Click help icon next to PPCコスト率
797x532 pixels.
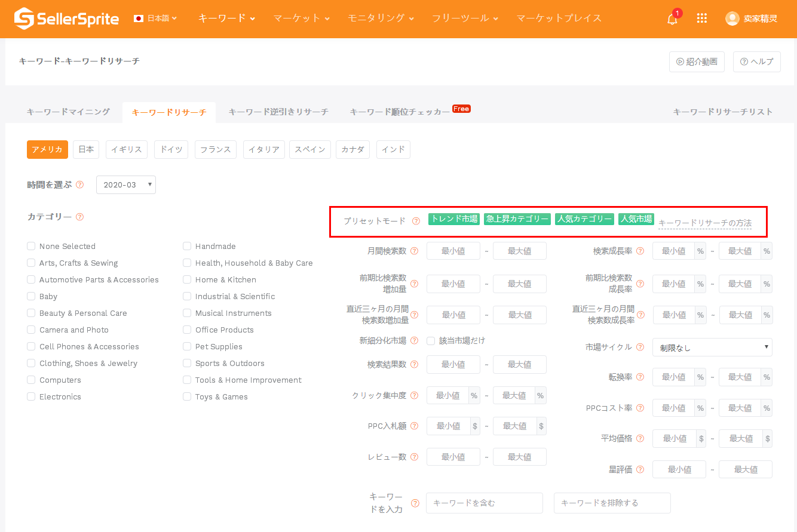(x=640, y=408)
